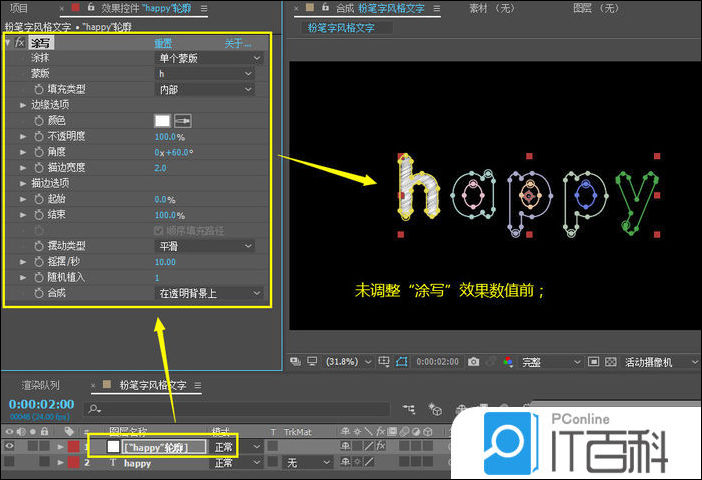This screenshot has width=702, height=480.
Task: Open the 摆动类型 dropdown showing 平滑
Action: (205, 246)
